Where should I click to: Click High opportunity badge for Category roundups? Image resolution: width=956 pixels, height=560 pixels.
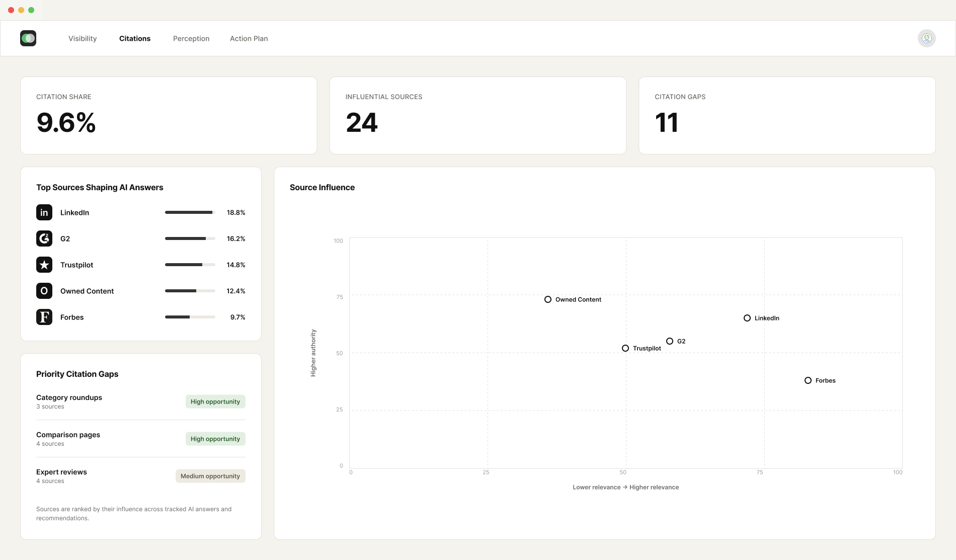click(215, 402)
